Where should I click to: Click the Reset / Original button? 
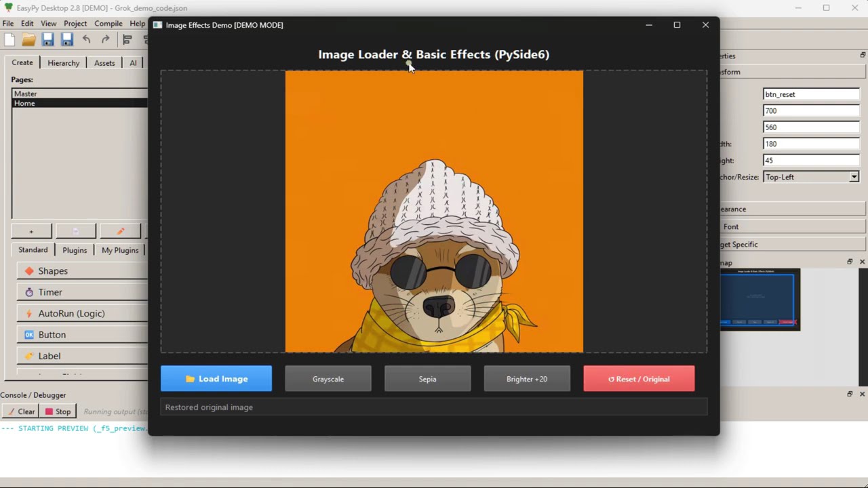pos(639,379)
